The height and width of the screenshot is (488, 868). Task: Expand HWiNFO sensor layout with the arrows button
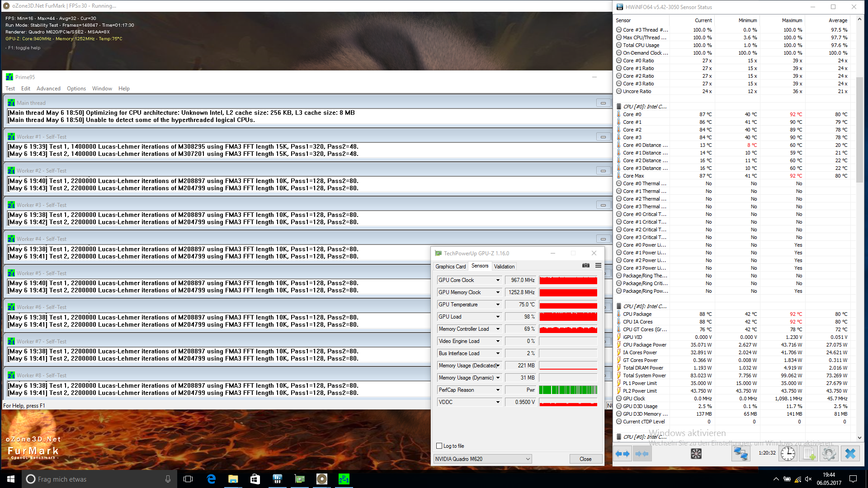tap(623, 453)
